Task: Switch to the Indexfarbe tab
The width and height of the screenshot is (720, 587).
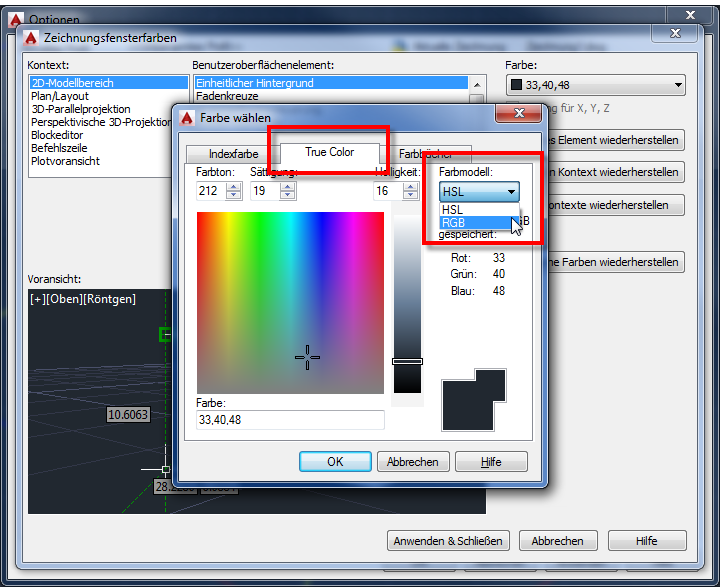Action: tap(232, 154)
